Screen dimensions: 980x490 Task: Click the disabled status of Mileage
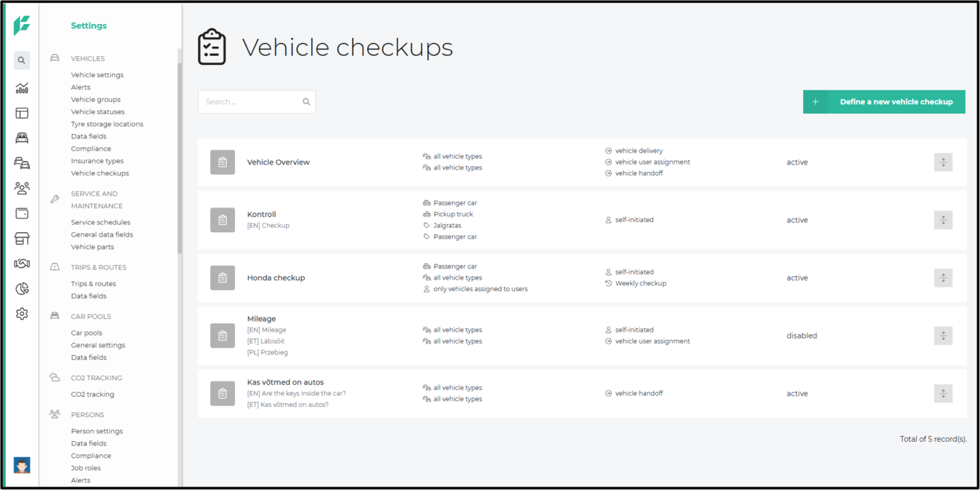coord(802,336)
